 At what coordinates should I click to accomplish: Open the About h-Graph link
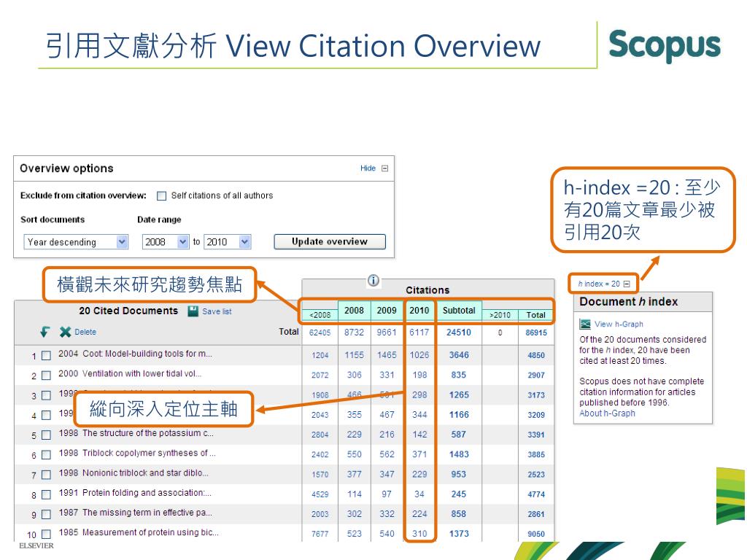click(x=607, y=413)
